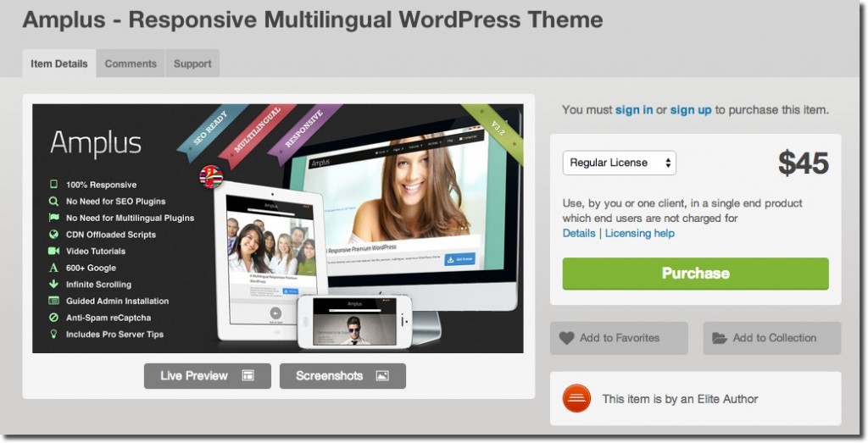Click the panel icon beside Guided Admin Installation
The height and width of the screenshot is (443, 868).
tap(53, 301)
